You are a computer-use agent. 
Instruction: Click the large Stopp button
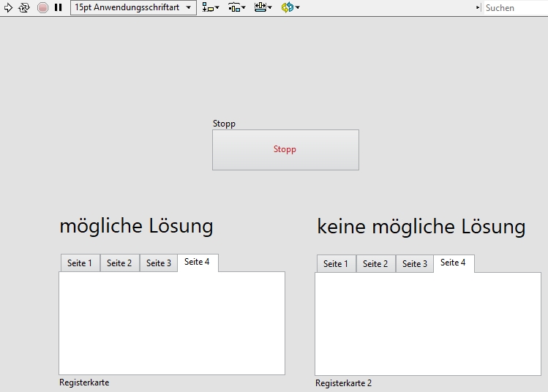(285, 150)
